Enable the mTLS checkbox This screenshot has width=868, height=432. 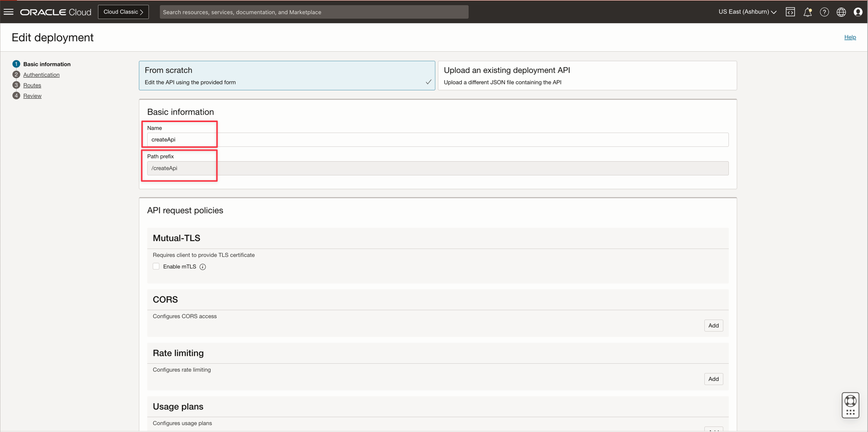tap(156, 266)
